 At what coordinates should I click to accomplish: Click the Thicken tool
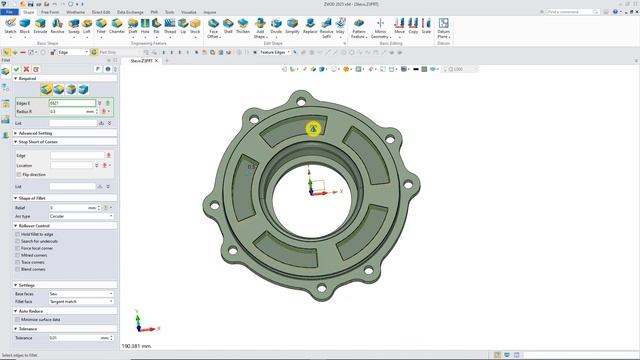[x=243, y=26]
